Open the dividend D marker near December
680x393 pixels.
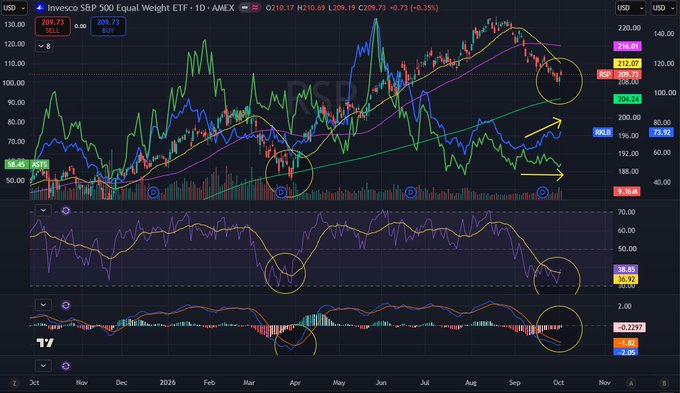click(x=153, y=192)
